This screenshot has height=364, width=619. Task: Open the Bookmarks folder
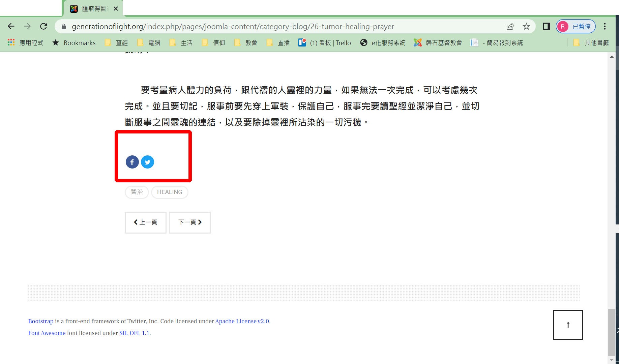(x=74, y=43)
